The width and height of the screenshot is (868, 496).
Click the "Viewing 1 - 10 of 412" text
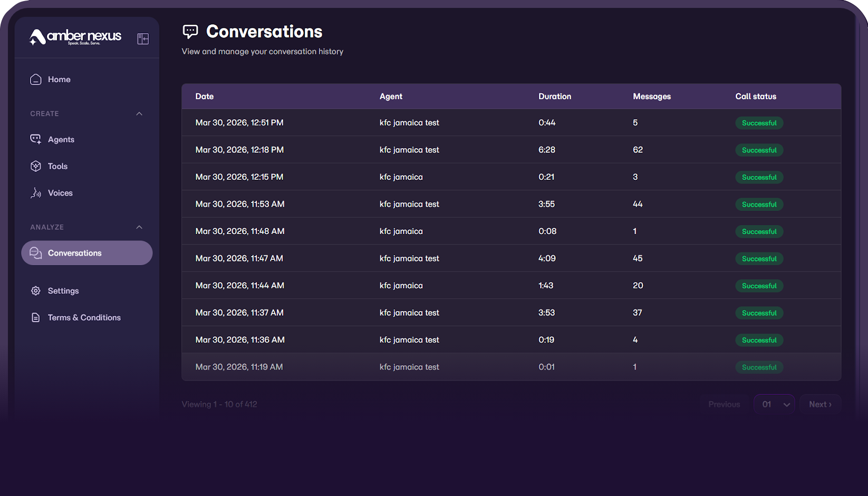(219, 404)
